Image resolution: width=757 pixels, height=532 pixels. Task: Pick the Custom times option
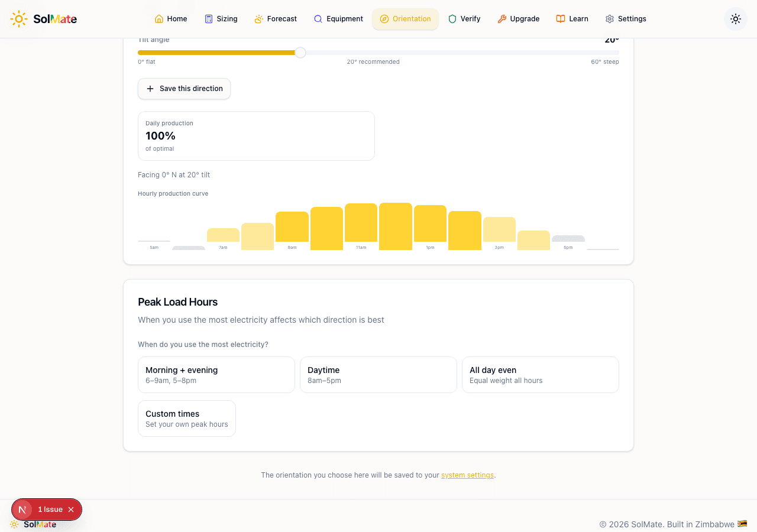(x=186, y=419)
